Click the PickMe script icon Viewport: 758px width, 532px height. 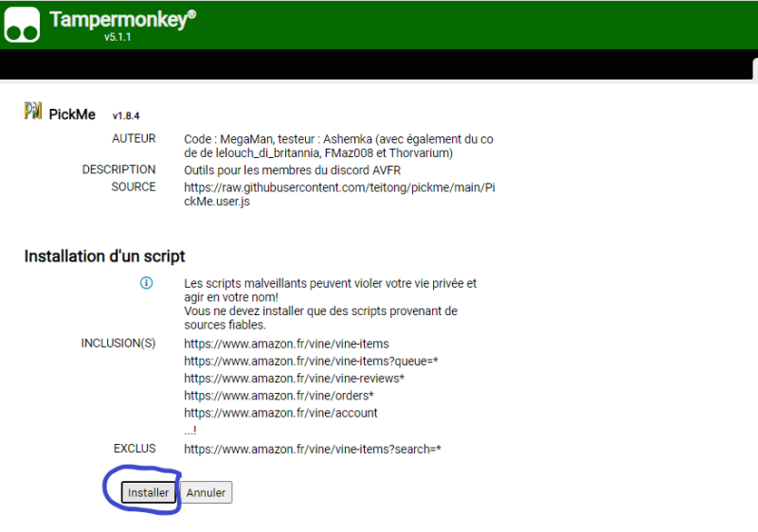point(33,111)
